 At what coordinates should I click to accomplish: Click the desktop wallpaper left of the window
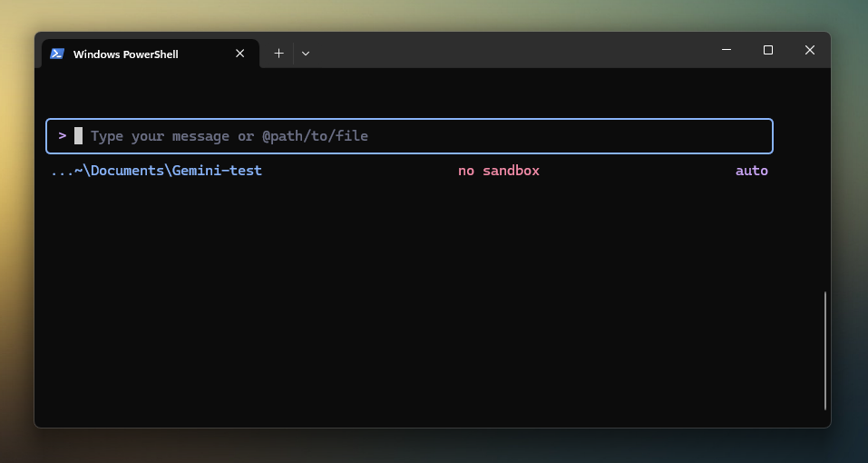click(x=16, y=227)
